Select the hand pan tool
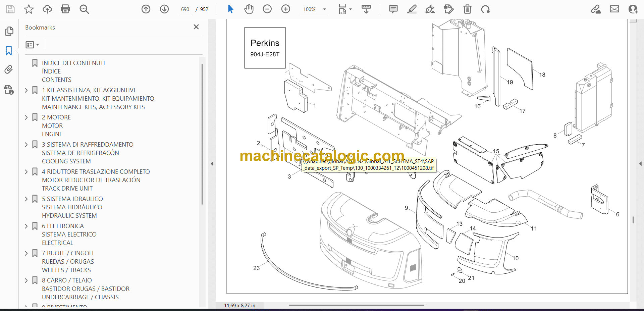644x311 pixels. (x=249, y=9)
